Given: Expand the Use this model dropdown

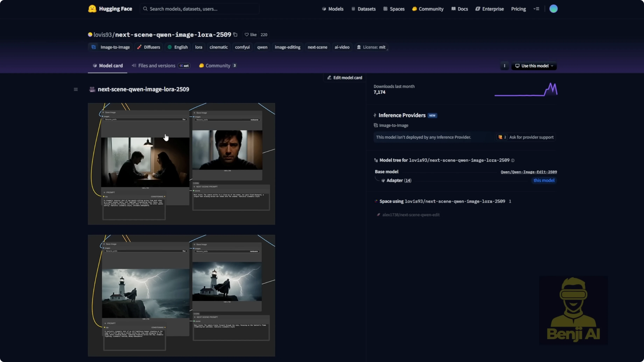Looking at the screenshot, I should tap(534, 66).
